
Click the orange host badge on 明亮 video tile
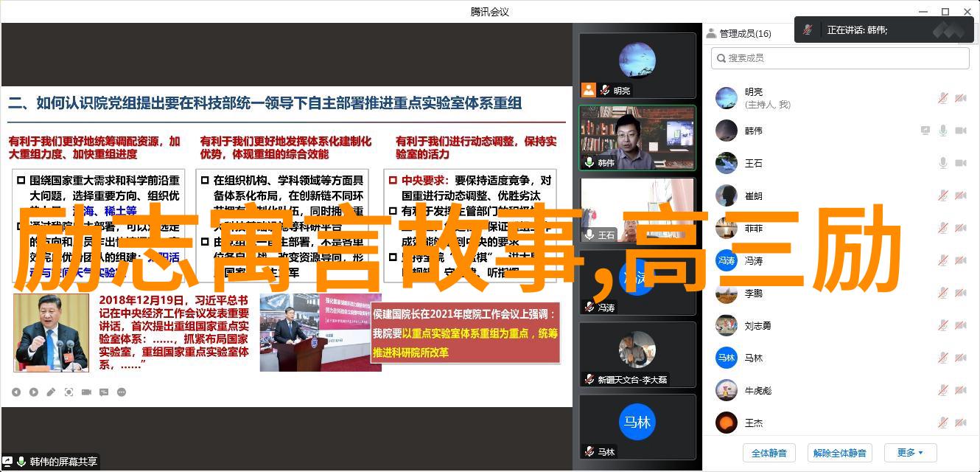click(588, 90)
